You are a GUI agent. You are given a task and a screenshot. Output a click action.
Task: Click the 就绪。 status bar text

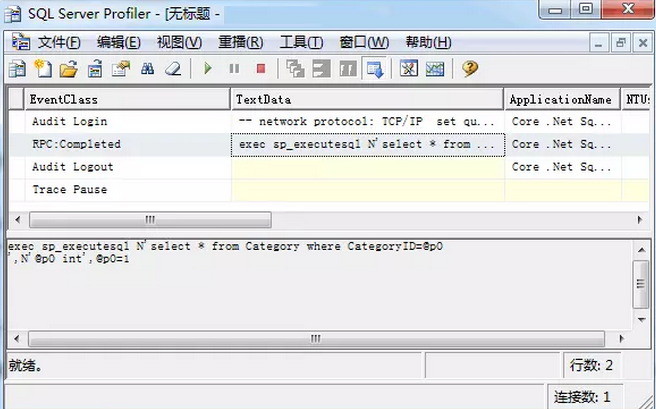point(25,366)
